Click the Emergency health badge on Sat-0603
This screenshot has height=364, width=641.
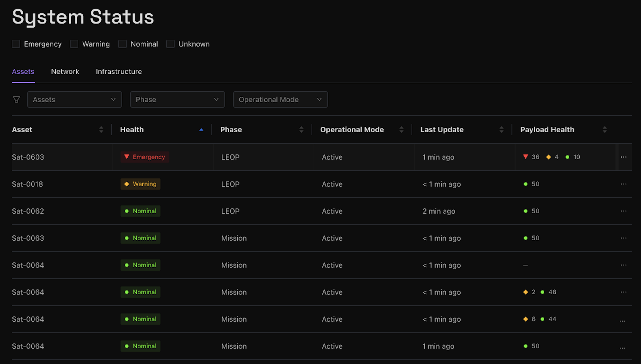tap(145, 157)
